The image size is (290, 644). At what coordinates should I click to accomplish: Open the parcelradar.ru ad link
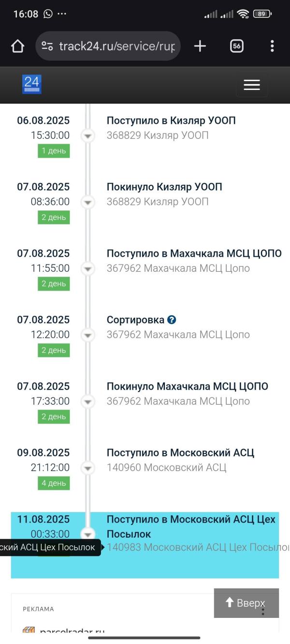pos(72,631)
